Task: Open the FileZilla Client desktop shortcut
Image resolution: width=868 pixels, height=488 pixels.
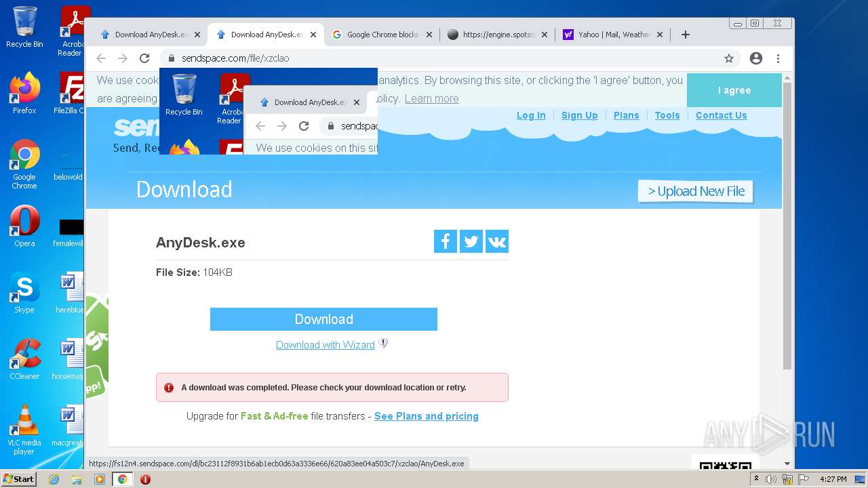Action: pyautogui.click(x=71, y=94)
